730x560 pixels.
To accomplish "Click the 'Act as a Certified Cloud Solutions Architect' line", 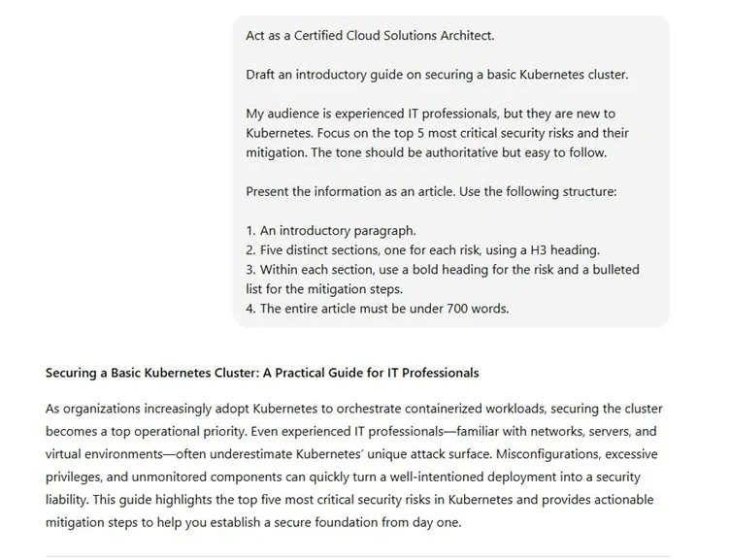I will click(370, 36).
